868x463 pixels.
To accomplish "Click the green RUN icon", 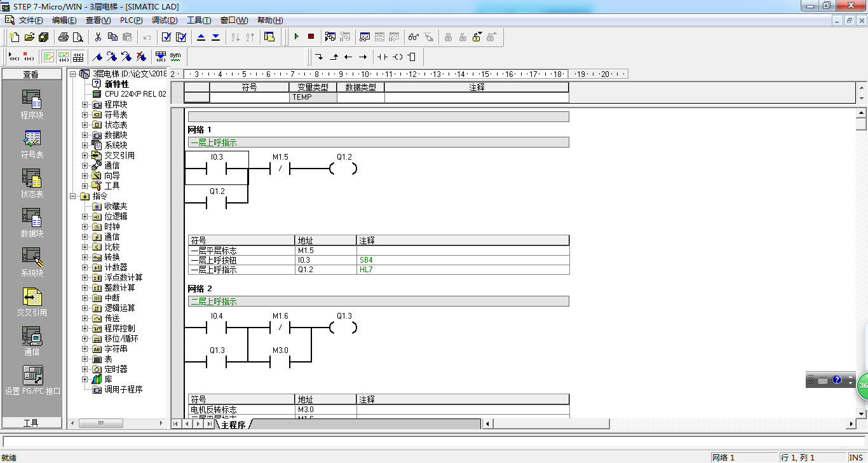I will 296,37.
